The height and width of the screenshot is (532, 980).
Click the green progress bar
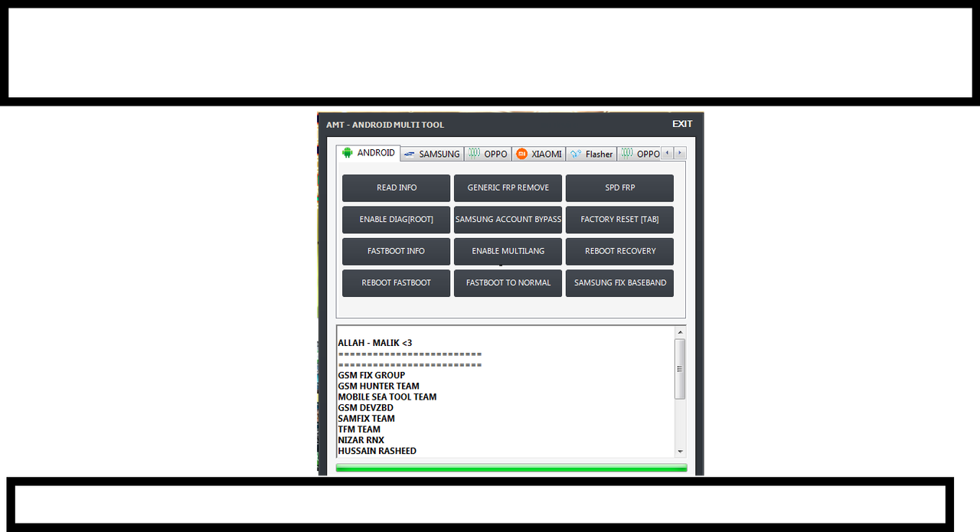[511, 468]
